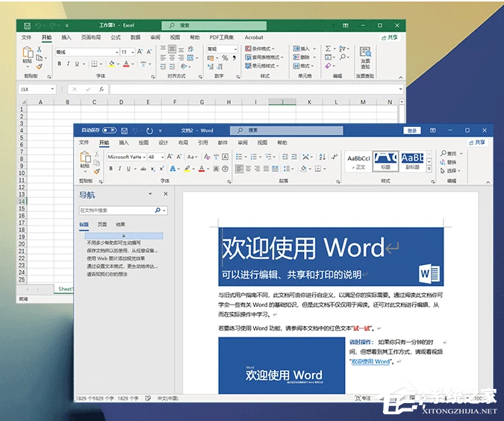Click Grow Font icon in Word ribbon
The image size is (504, 421).
pos(169,157)
